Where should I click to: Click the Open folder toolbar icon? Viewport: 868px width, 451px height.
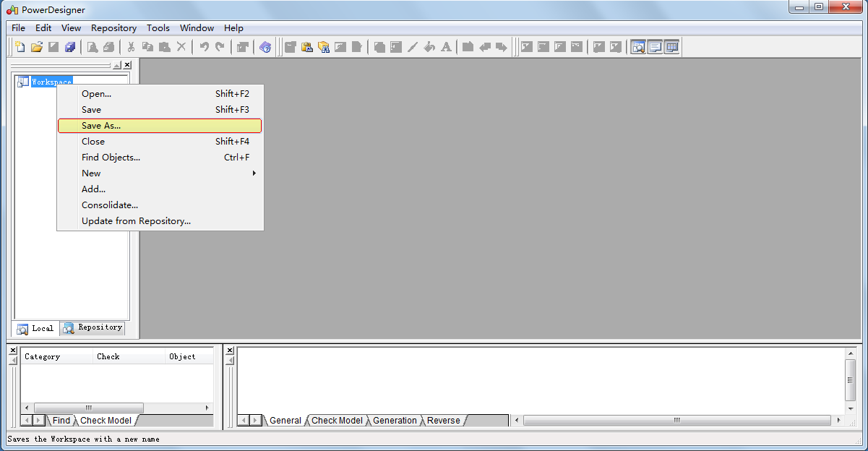36,47
